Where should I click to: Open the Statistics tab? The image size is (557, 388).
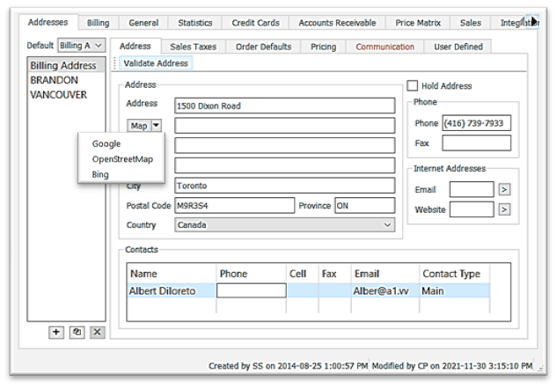195,23
